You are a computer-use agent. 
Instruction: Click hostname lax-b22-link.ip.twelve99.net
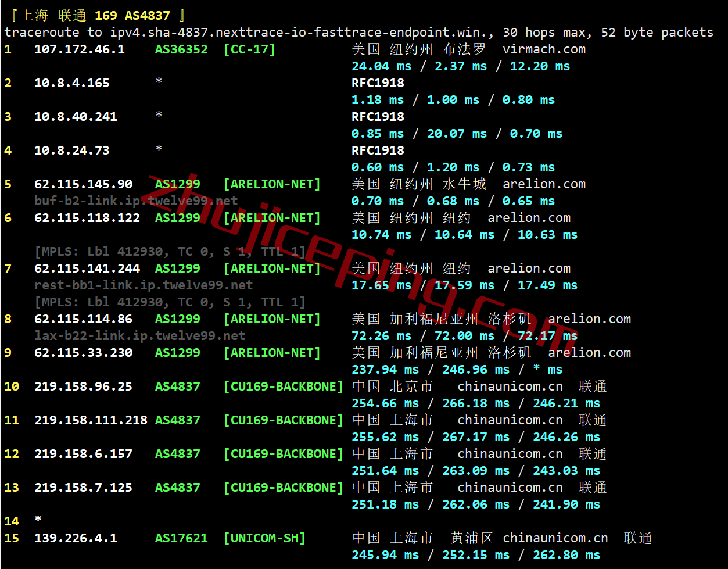point(140,336)
